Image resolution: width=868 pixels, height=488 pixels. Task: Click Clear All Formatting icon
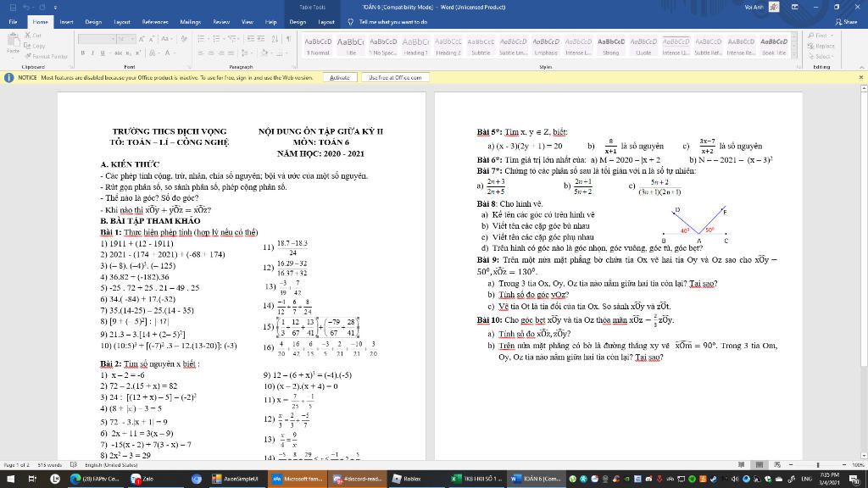(184, 39)
